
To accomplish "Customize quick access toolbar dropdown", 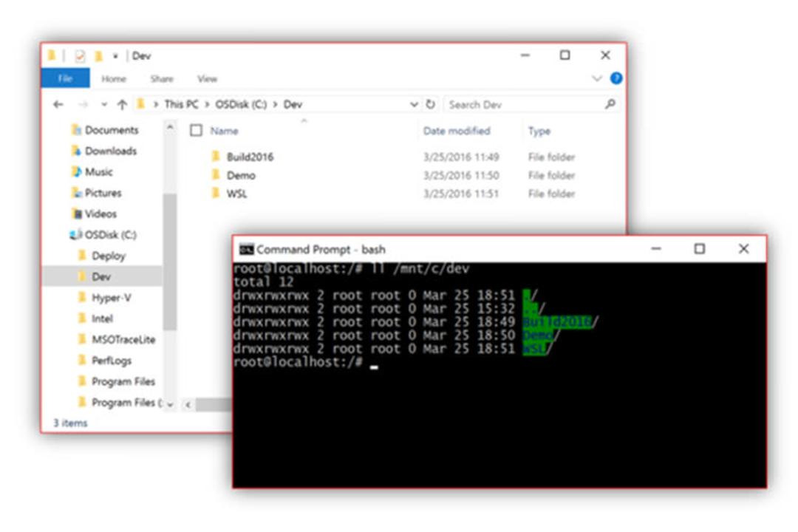I will [115, 56].
